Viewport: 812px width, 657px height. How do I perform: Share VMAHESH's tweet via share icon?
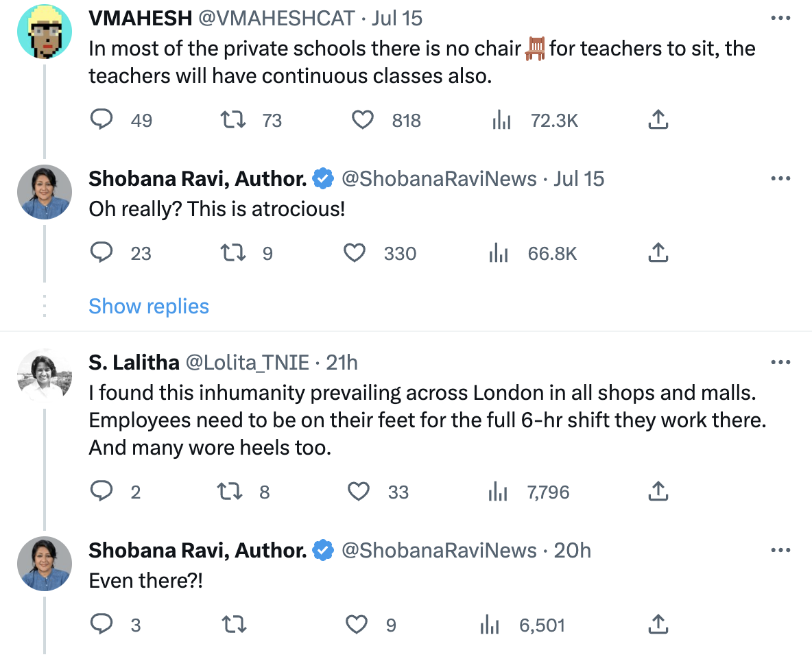pos(658,121)
